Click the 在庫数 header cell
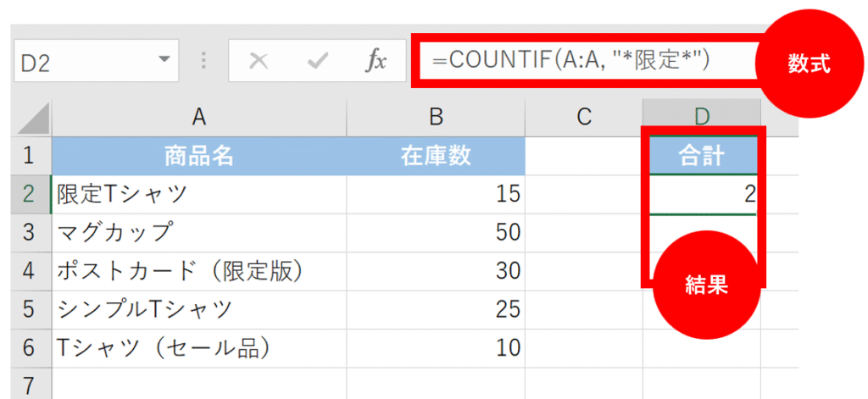The width and height of the screenshot is (868, 399). coord(436,156)
